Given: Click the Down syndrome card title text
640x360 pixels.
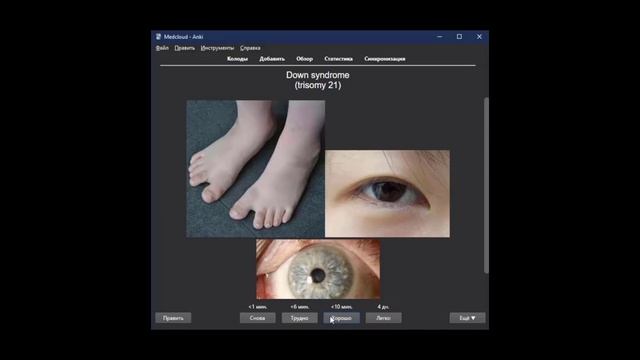Looking at the screenshot, I should click(318, 75).
